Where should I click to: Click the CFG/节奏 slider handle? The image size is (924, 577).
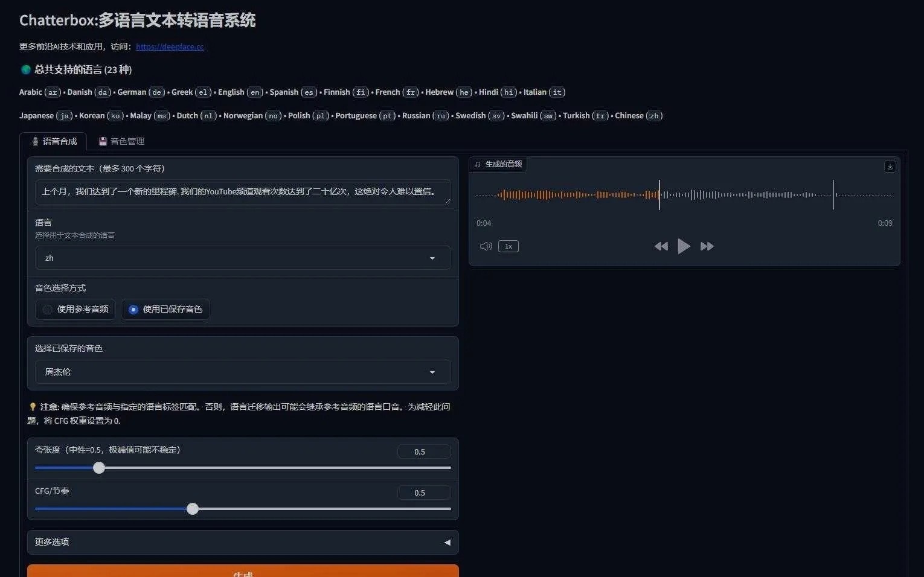[193, 509]
